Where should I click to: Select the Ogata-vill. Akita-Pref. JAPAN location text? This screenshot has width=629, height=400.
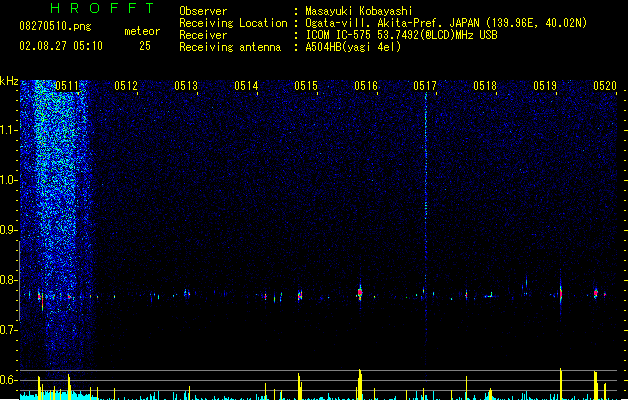pos(446,23)
